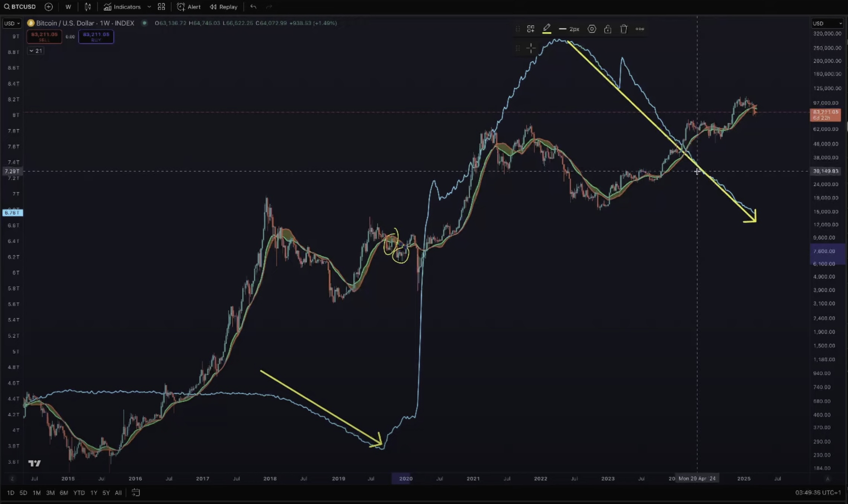Image resolution: width=848 pixels, height=504 pixels.
Task: Click the 7,600.00 highlighted price axis value
Action: [x=824, y=251]
